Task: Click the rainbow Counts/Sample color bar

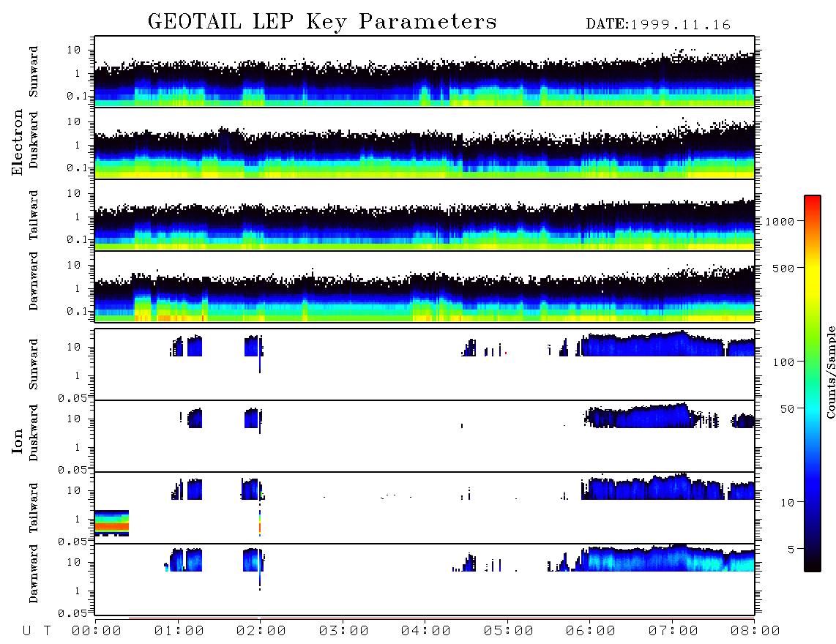Action: 812,383
